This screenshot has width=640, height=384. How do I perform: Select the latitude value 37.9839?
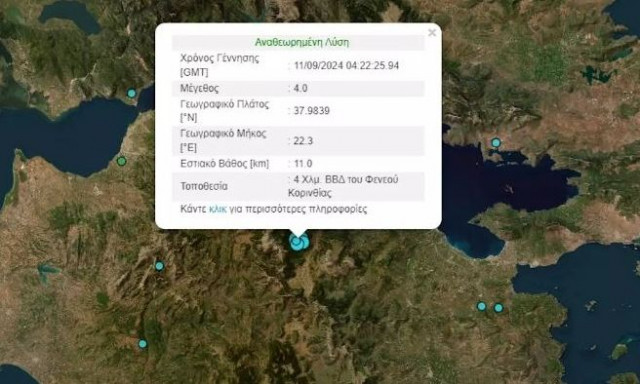click(311, 111)
